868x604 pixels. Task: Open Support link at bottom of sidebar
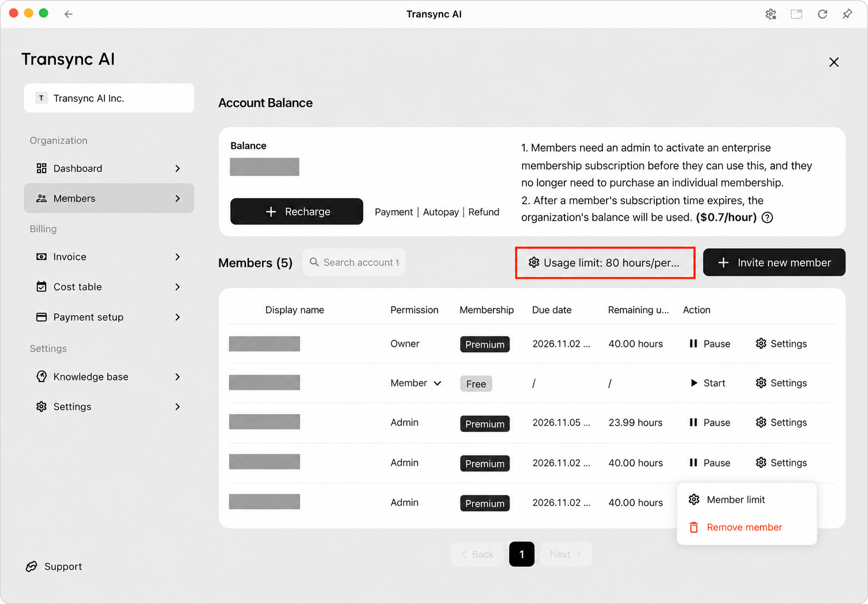click(54, 566)
